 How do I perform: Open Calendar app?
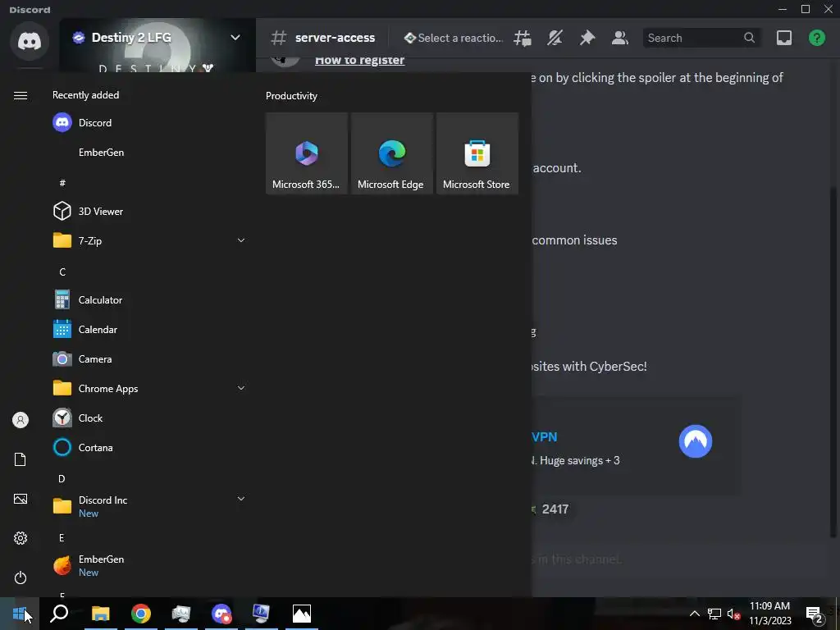[149, 330]
